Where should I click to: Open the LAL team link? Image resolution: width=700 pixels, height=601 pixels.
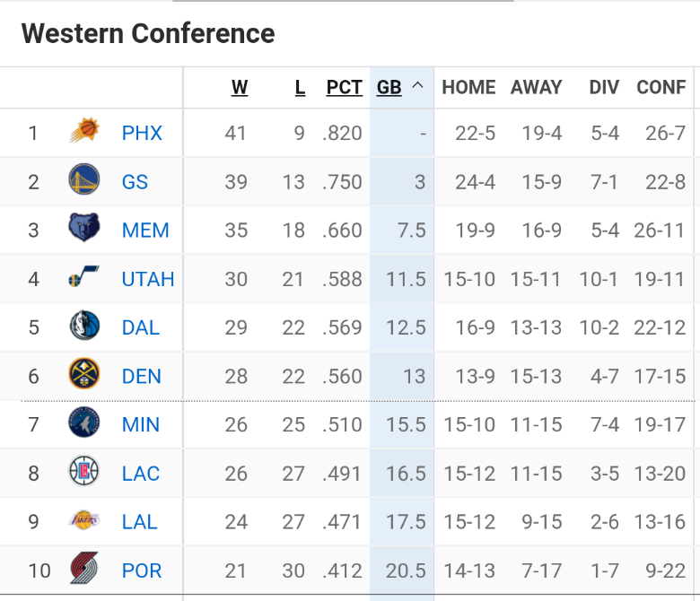[140, 522]
